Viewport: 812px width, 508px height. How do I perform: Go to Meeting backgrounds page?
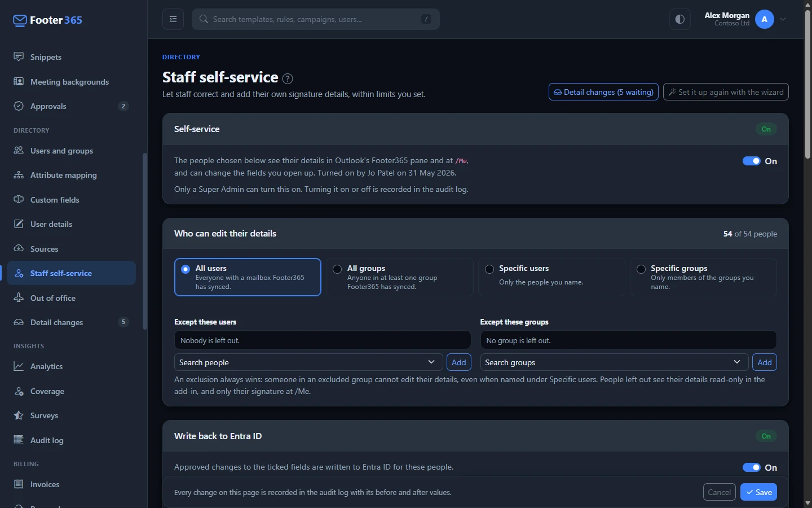pyautogui.click(x=72, y=82)
